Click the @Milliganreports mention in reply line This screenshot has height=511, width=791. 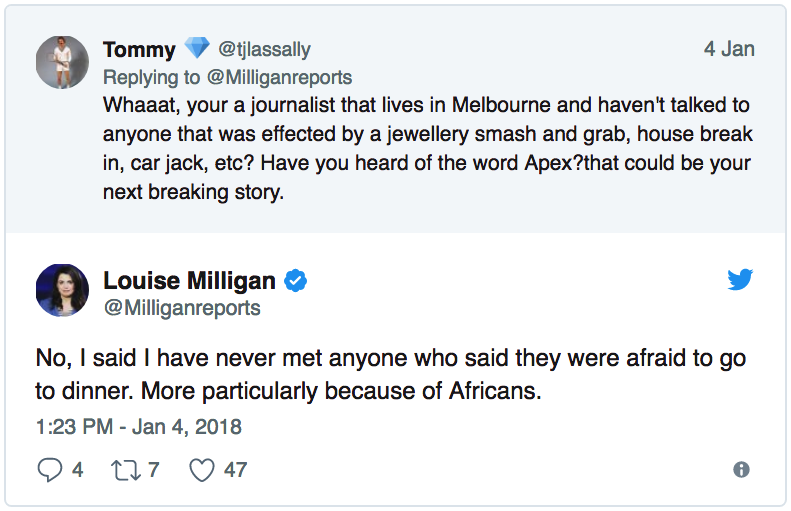[282, 77]
